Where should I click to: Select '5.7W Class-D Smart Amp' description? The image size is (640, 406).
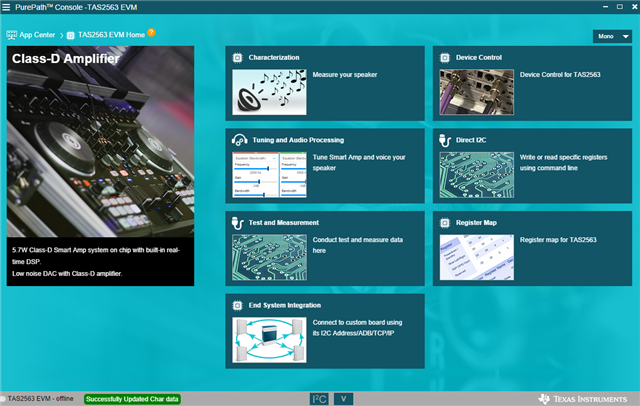point(96,255)
